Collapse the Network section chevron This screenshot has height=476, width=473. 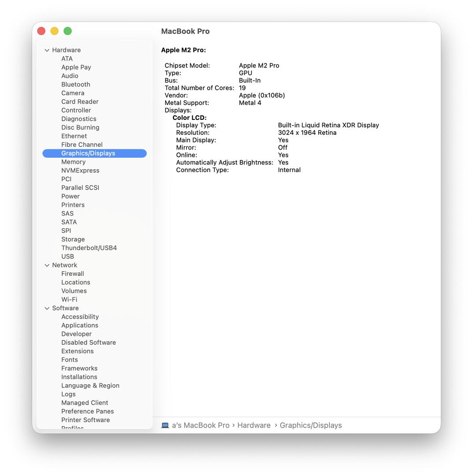(47, 265)
